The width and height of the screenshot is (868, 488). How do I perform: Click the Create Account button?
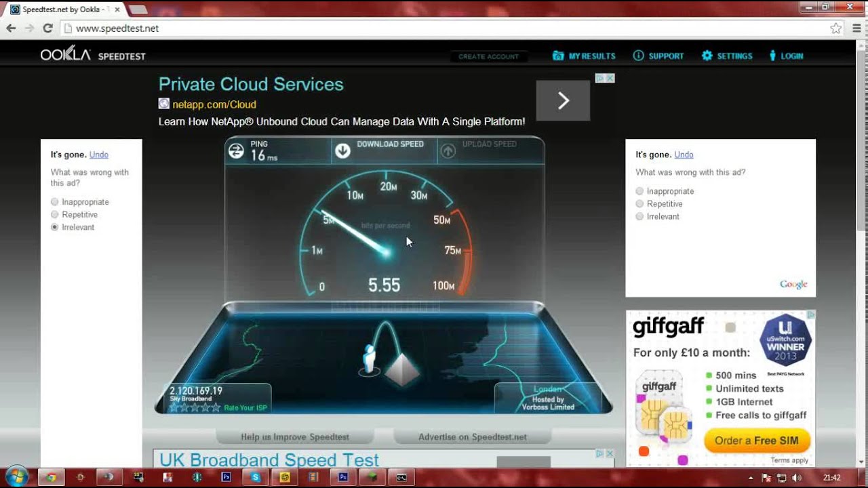(488, 56)
